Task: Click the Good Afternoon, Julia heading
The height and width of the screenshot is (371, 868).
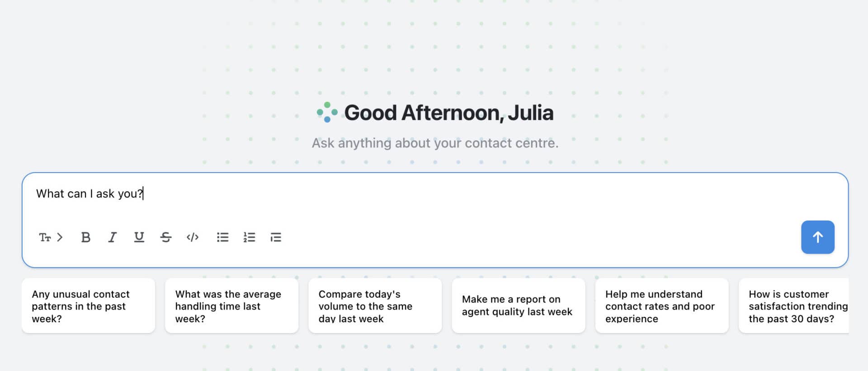Action: pyautogui.click(x=448, y=113)
